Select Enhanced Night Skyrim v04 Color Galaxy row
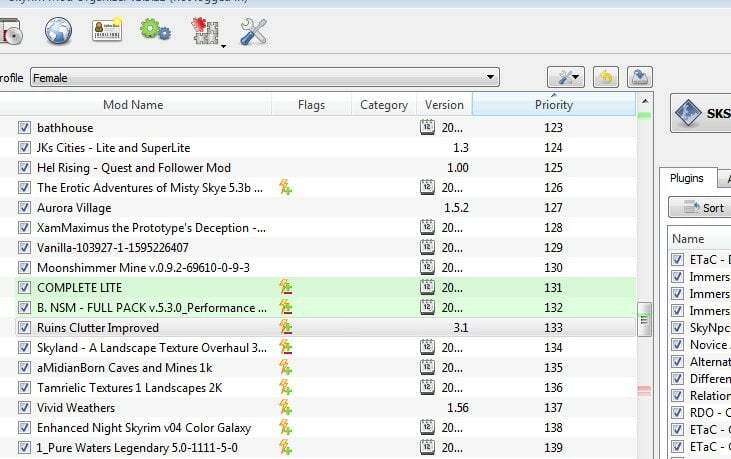 tap(325, 428)
